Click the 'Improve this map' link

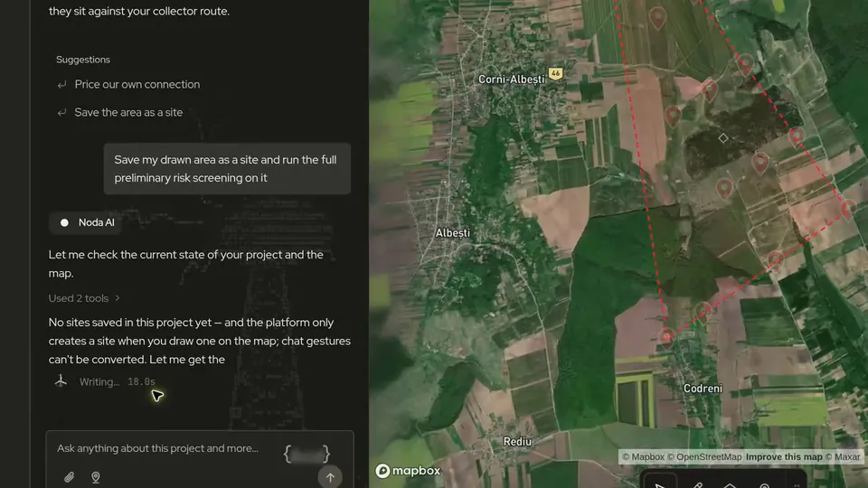click(784, 456)
